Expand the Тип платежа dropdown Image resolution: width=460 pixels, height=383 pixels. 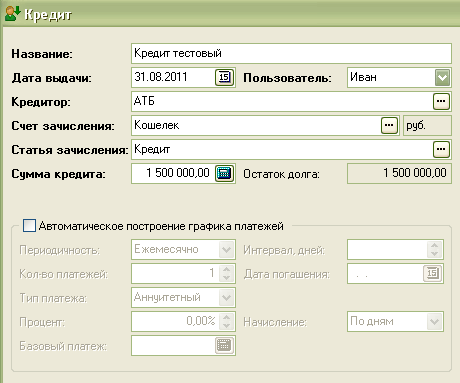pyautogui.click(x=227, y=297)
